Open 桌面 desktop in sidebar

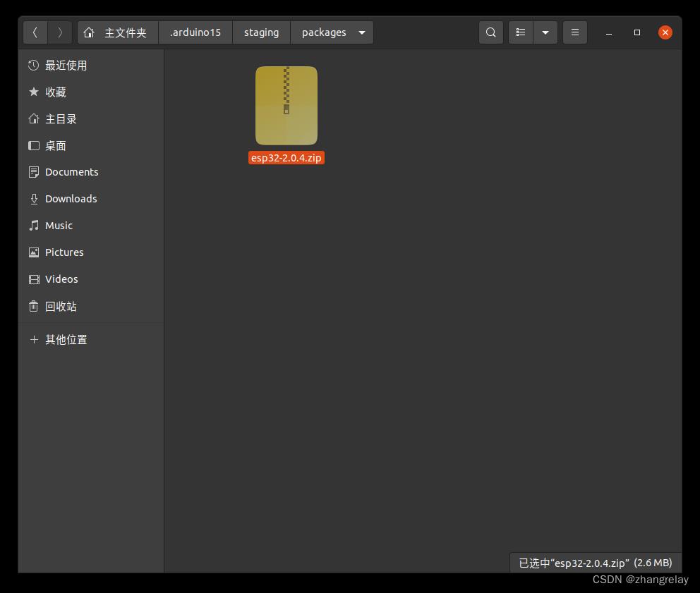[x=91, y=145]
